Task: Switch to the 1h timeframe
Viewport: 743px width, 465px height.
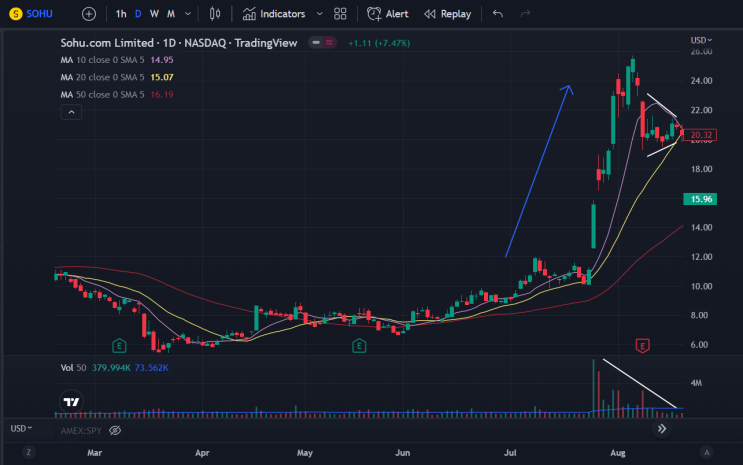Action: coord(121,14)
